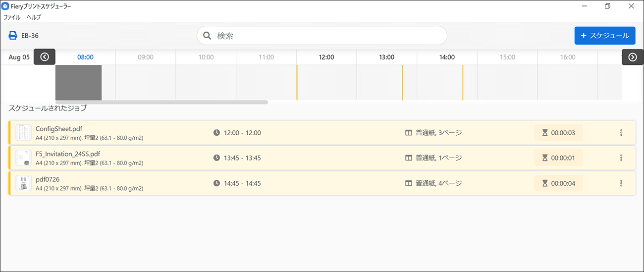The width and height of the screenshot is (644, 272).
Task: Click the pdf0726 job thumbnail
Action: [x=23, y=183]
